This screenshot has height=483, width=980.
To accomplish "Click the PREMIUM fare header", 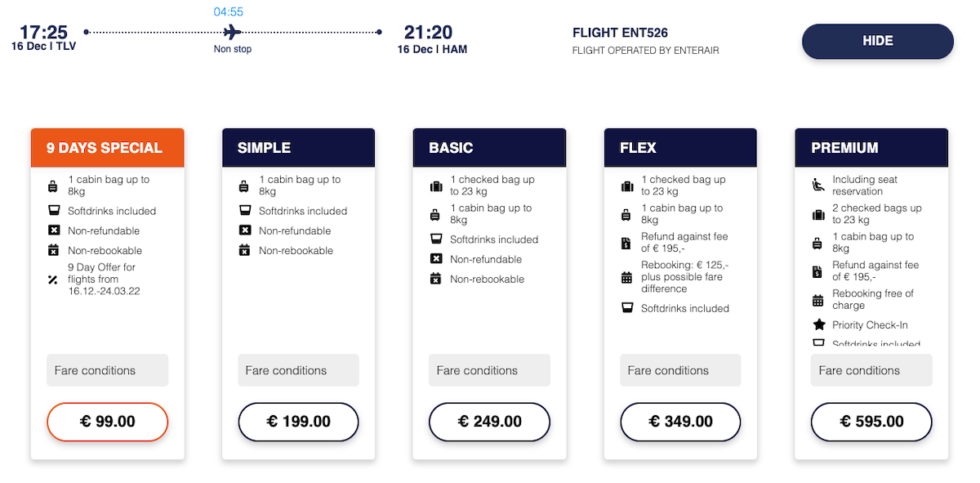I will click(x=871, y=148).
